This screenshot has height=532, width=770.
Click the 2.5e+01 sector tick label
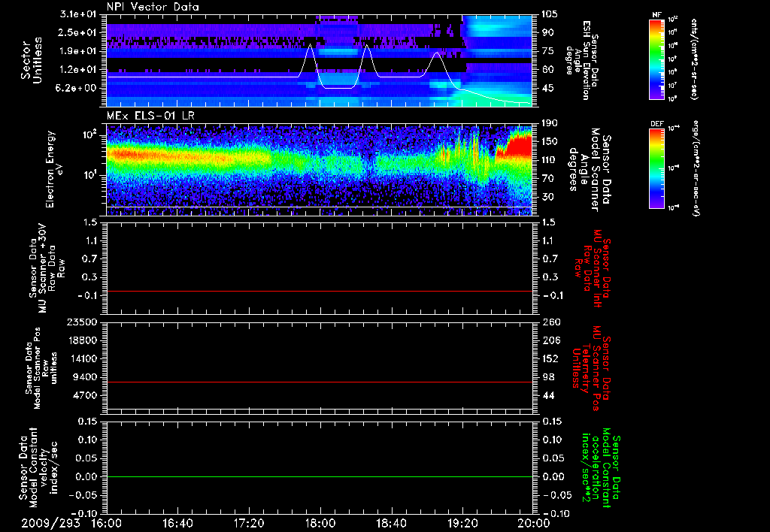(x=78, y=32)
